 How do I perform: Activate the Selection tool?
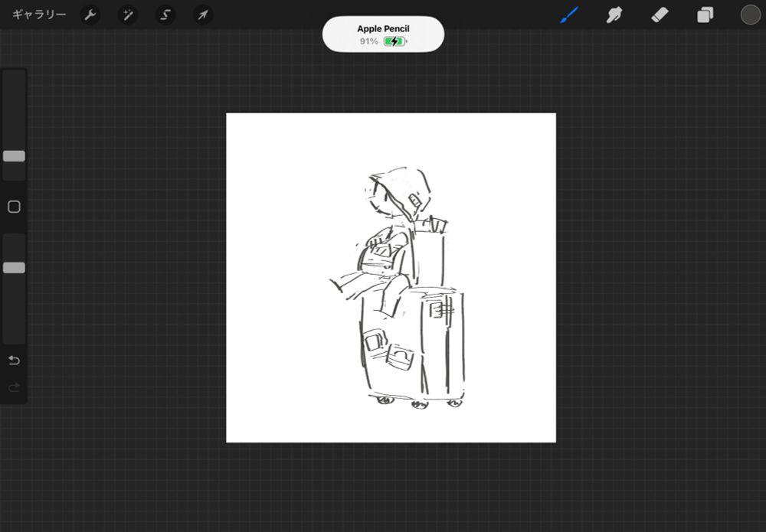tap(165, 15)
